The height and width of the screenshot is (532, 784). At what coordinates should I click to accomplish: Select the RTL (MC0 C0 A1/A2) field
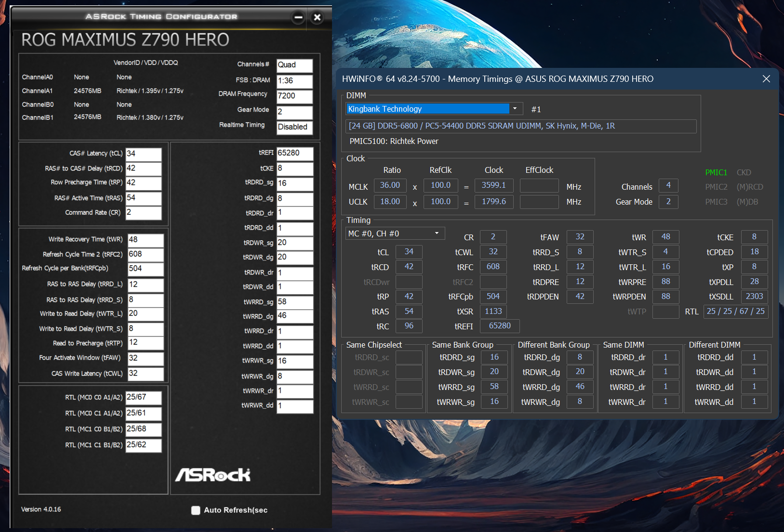pos(143,398)
